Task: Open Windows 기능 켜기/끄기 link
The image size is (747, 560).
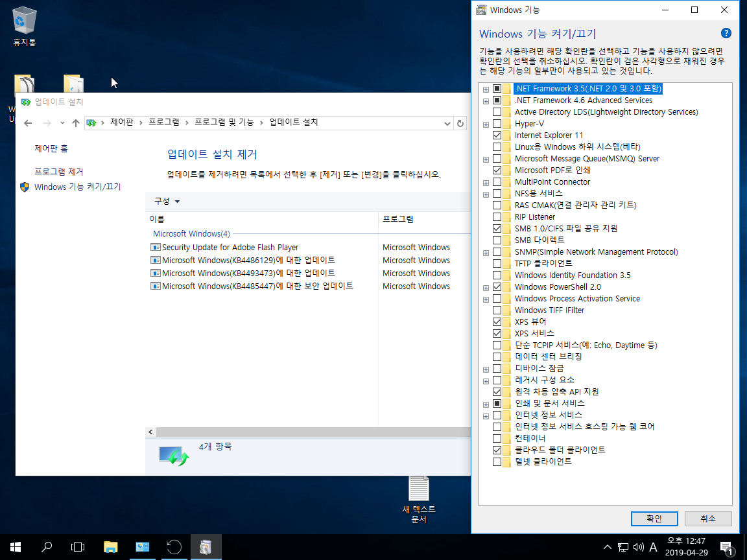Action: [x=77, y=187]
